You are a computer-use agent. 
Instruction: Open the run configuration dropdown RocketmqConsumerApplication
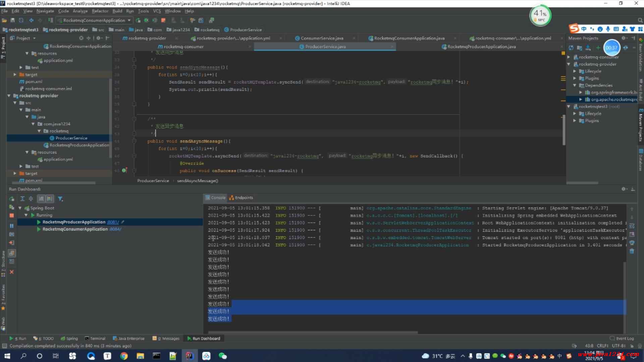pos(95,20)
